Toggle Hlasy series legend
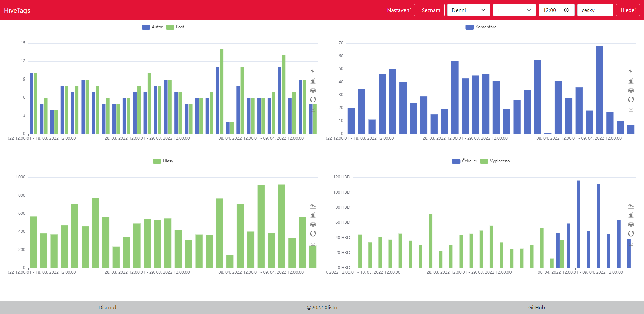Image resolution: width=644 pixels, height=314 pixels. [163, 161]
